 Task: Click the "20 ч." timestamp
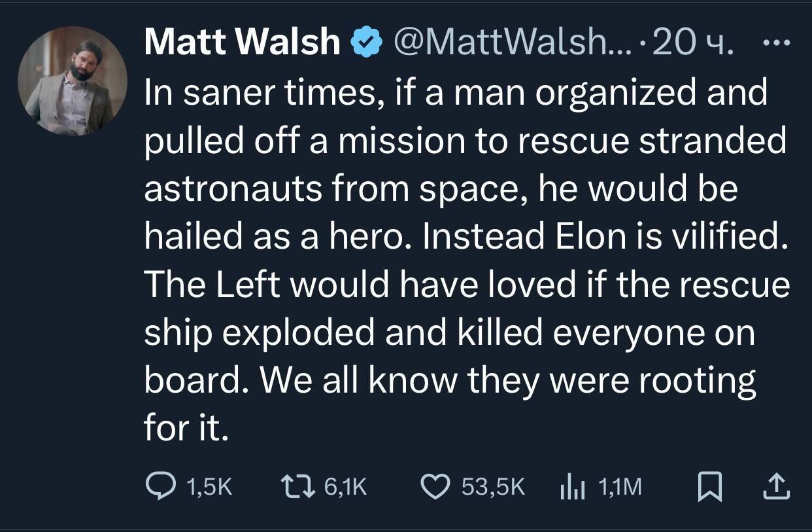(x=693, y=44)
